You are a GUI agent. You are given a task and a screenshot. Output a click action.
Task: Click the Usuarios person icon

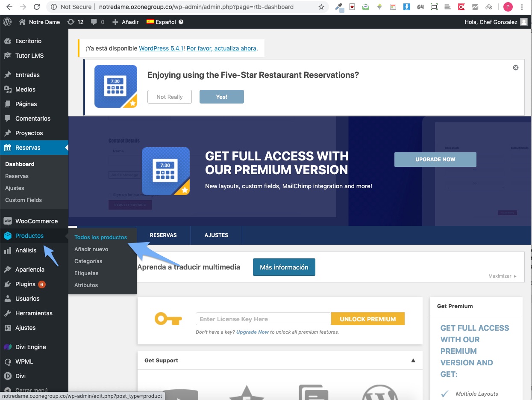point(8,299)
